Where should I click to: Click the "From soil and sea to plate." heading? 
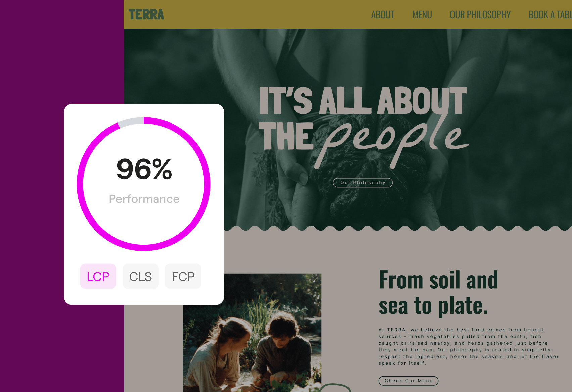tap(438, 293)
